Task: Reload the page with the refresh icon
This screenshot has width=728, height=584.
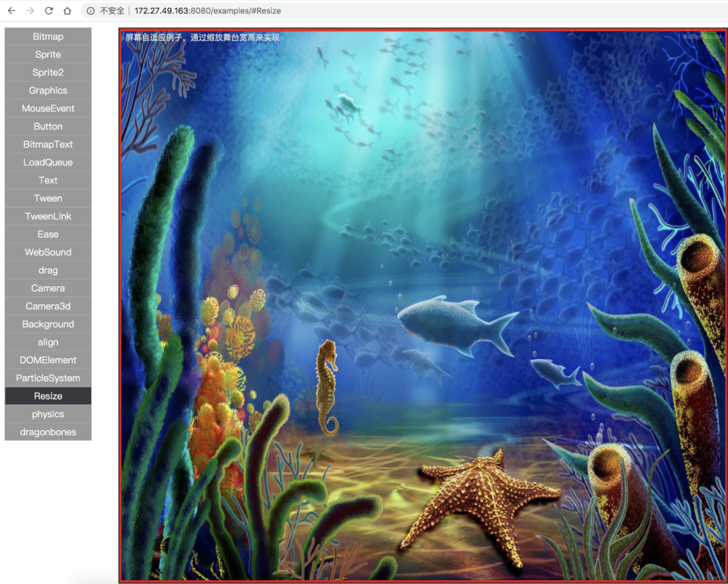Action: (x=49, y=11)
